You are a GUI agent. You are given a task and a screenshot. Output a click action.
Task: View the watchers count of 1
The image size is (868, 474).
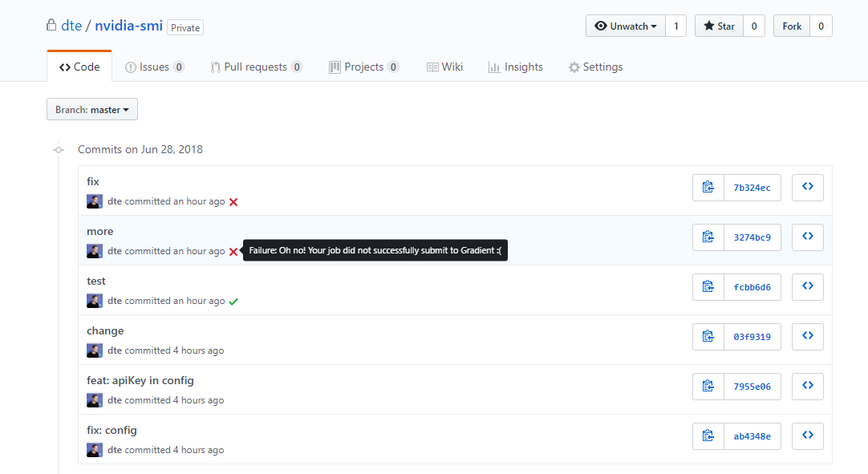[676, 26]
